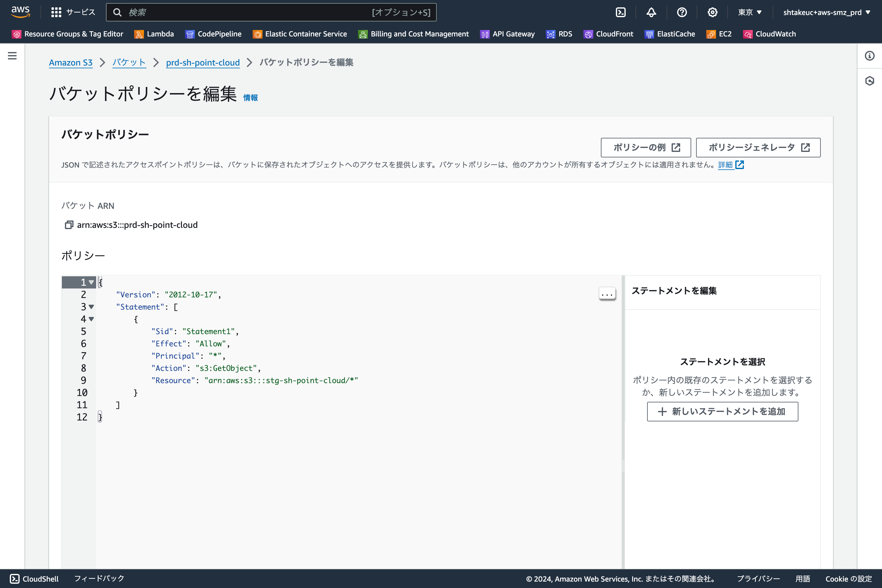Click the フィードバック footer link
Viewport: 882px width, 588px height.
99,579
